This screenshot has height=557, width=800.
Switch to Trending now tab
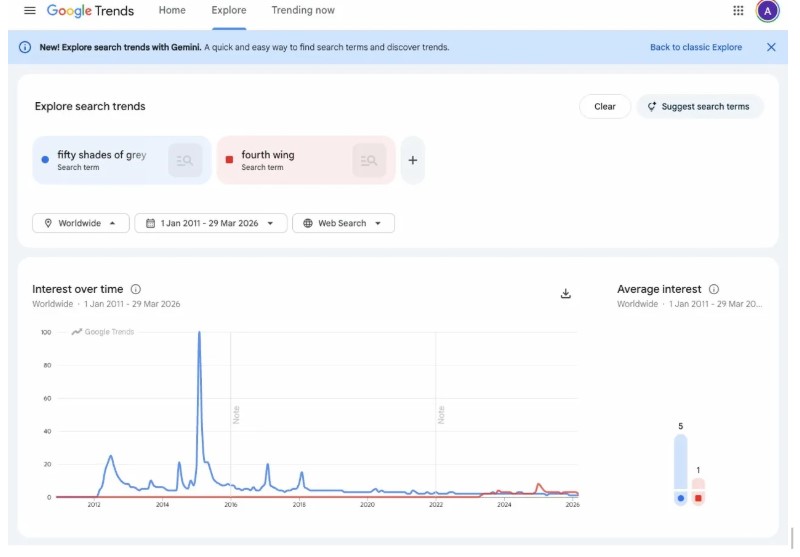(303, 11)
